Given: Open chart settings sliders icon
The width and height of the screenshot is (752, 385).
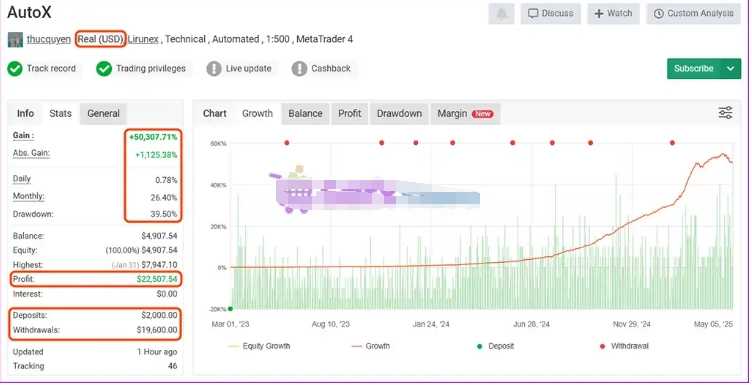Looking at the screenshot, I should [725, 113].
